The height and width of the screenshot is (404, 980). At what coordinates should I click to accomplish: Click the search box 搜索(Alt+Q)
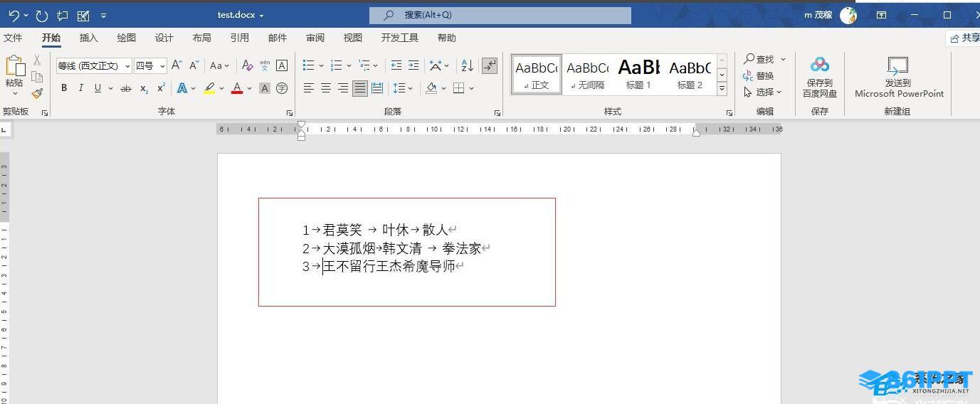pyautogui.click(x=500, y=15)
